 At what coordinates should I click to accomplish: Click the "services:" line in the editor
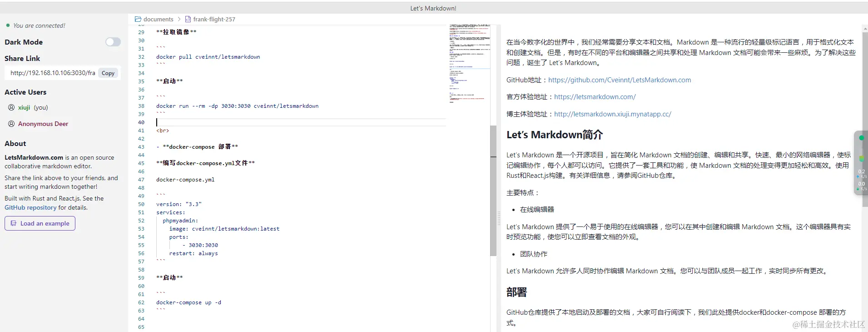pos(171,212)
